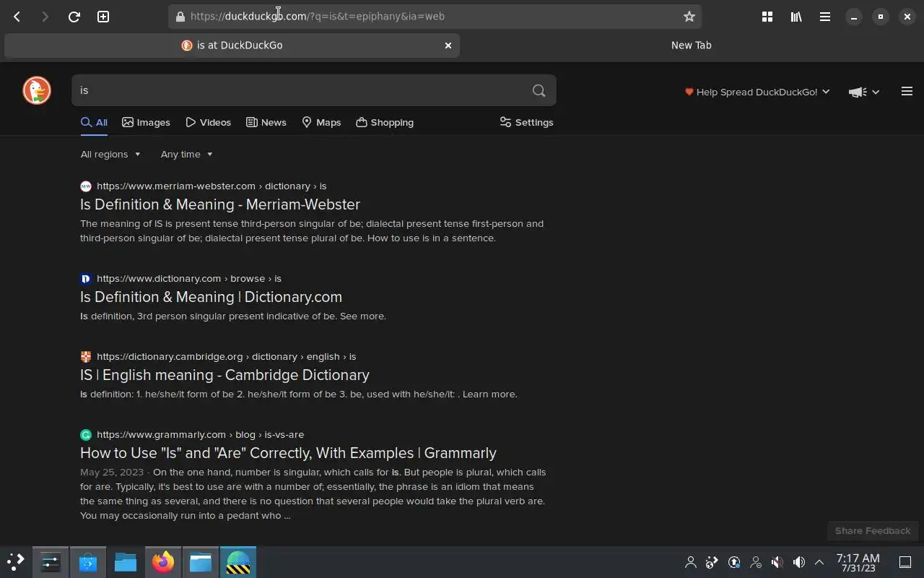Go back with the browser back arrow
Screen dimensions: 924x578
tap(17, 17)
